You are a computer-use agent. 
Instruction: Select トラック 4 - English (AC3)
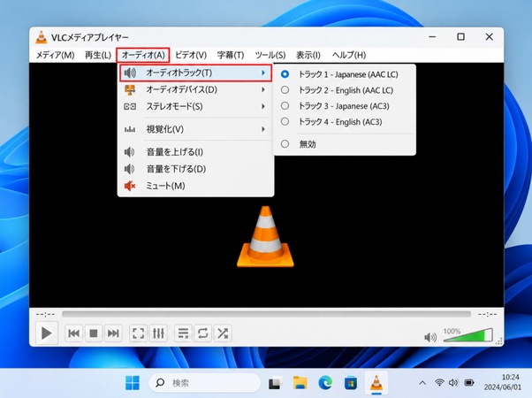click(x=345, y=122)
